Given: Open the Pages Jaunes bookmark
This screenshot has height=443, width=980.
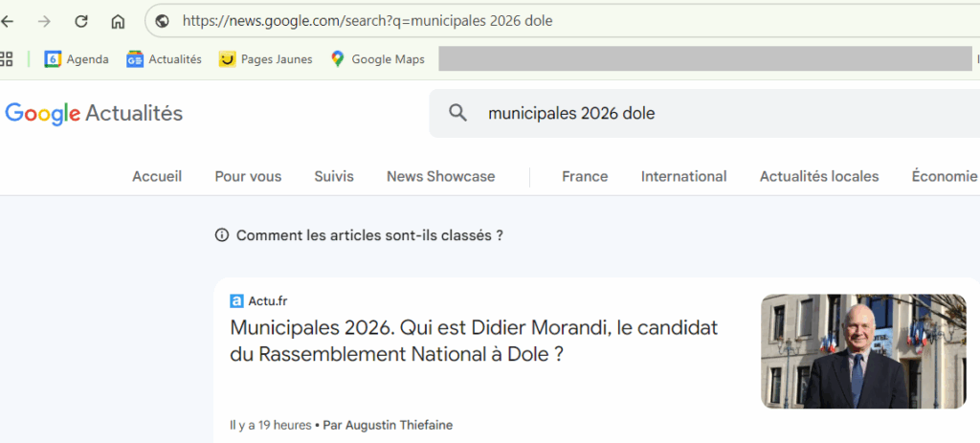Looking at the screenshot, I should click(x=265, y=59).
